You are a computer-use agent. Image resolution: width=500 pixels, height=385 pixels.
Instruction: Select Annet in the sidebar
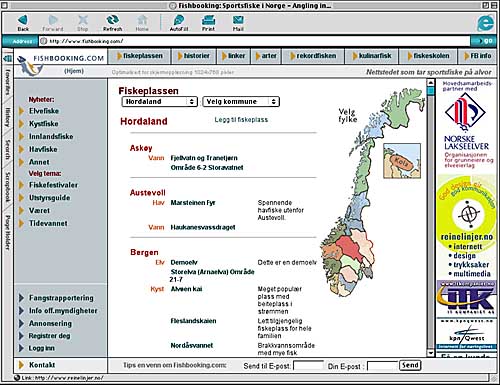39,162
